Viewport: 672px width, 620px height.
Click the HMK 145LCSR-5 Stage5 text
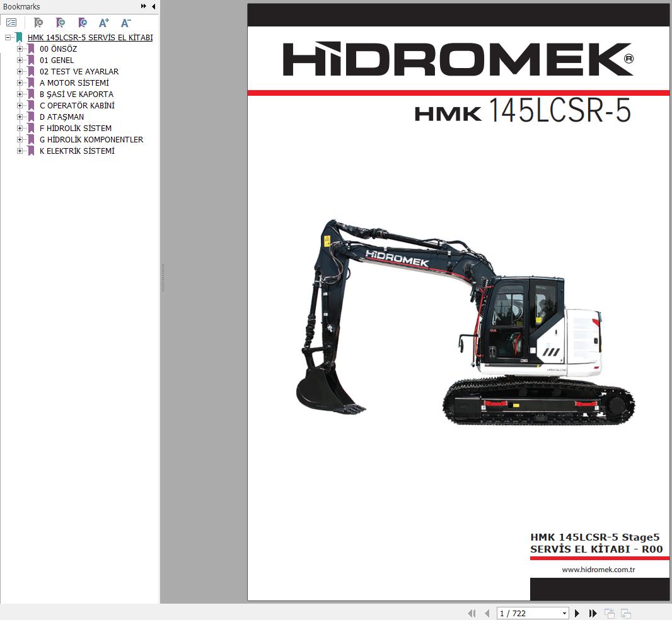(595, 537)
